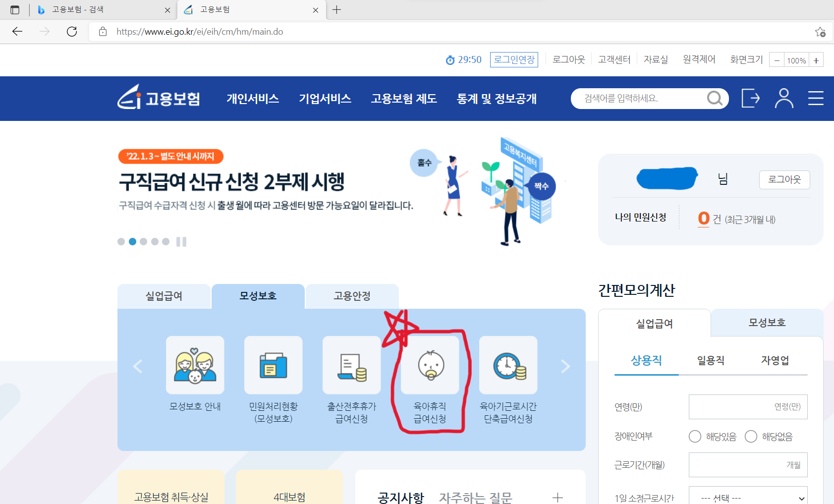Click 로그아웃 button in user panel
The width and height of the screenshot is (834, 504).
click(785, 179)
